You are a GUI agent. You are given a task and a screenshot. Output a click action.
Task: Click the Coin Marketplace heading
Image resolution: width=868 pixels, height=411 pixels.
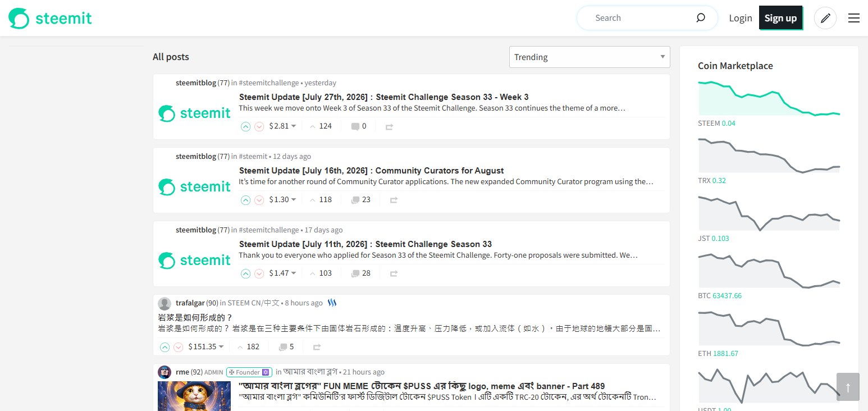pyautogui.click(x=735, y=66)
